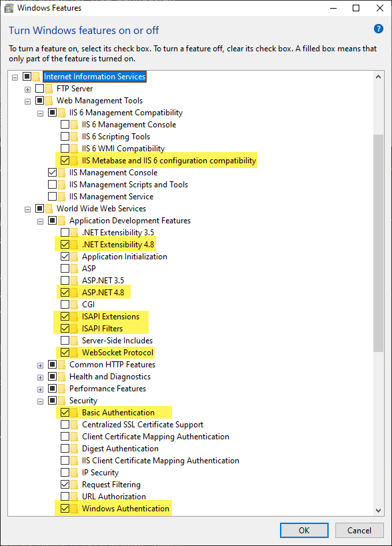
Task: Check the ASP.NET 3.5 checkbox
Action: point(65,280)
